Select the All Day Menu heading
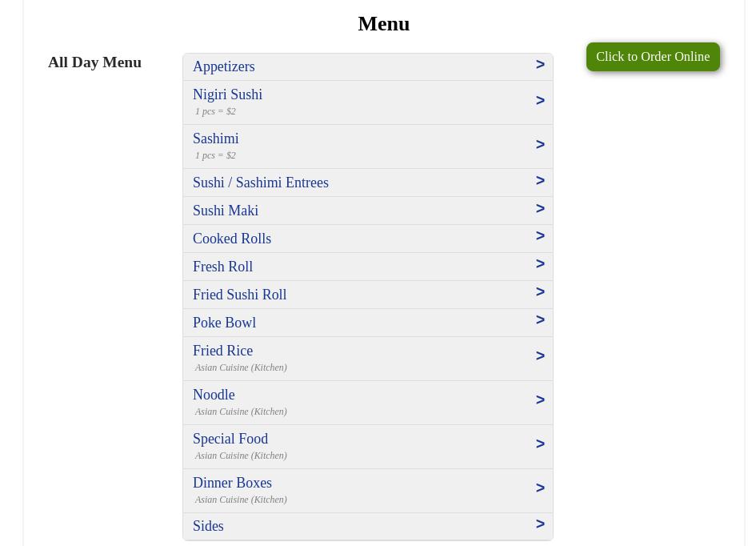756x546 pixels. [94, 62]
